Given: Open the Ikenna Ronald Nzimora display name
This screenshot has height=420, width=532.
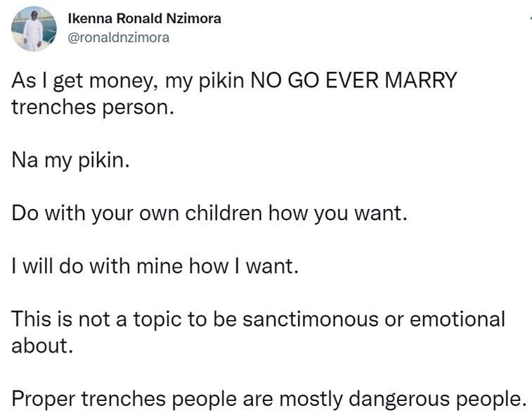Looking at the screenshot, I should [145, 19].
